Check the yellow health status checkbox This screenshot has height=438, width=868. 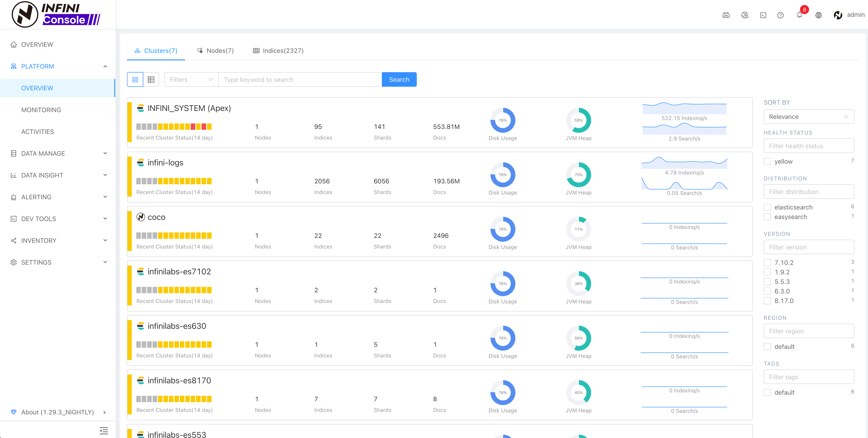click(x=767, y=162)
